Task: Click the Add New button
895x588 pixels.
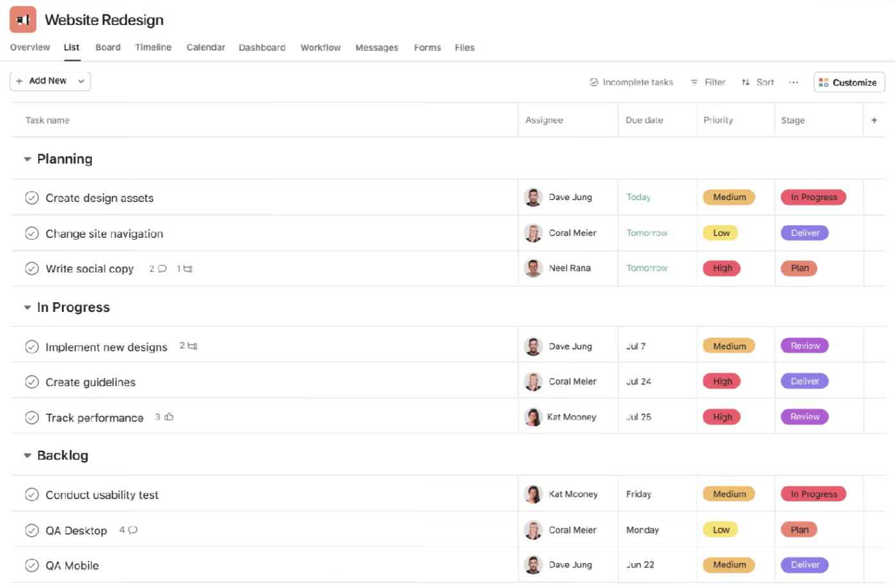Action: tap(43, 81)
